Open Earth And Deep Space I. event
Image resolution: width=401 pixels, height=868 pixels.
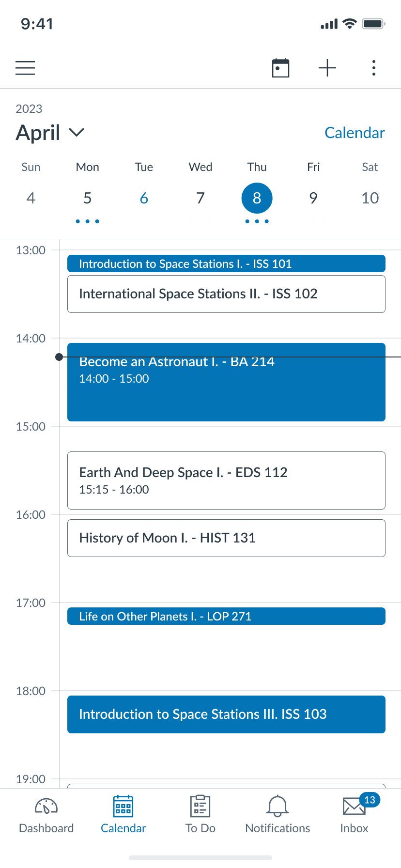pos(226,480)
